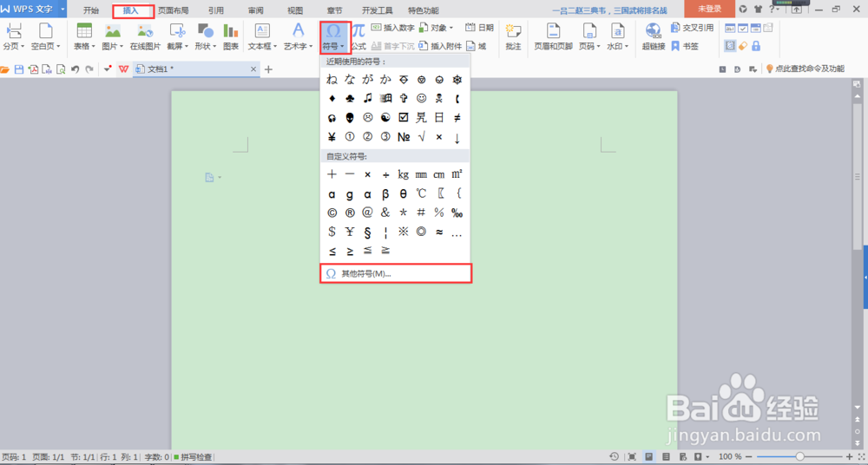Image resolution: width=868 pixels, height=465 pixels.
Task: Insert the ℃ degree Celsius symbol
Action: click(421, 193)
